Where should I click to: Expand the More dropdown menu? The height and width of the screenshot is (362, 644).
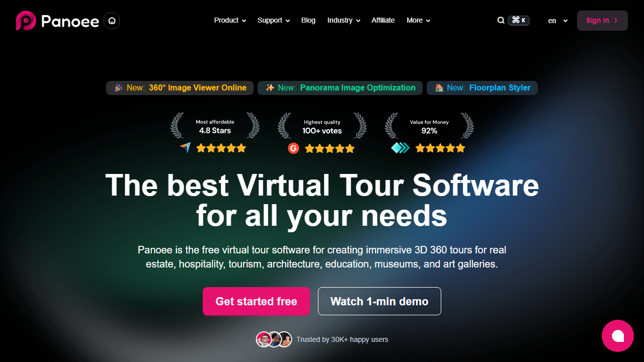pyautogui.click(x=419, y=21)
